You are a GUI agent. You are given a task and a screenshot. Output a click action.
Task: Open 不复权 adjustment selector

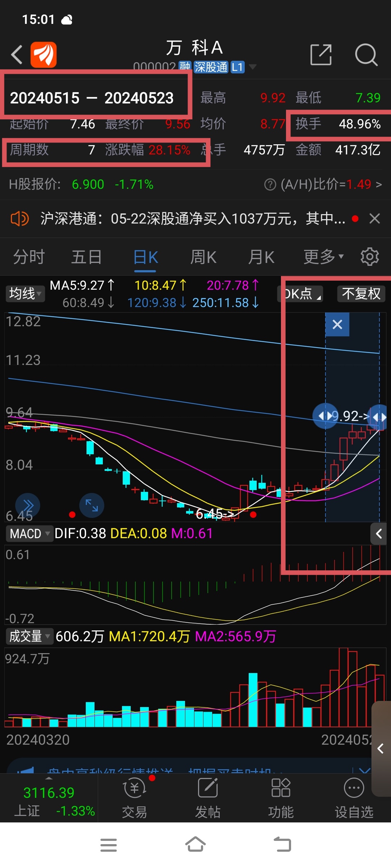click(361, 294)
